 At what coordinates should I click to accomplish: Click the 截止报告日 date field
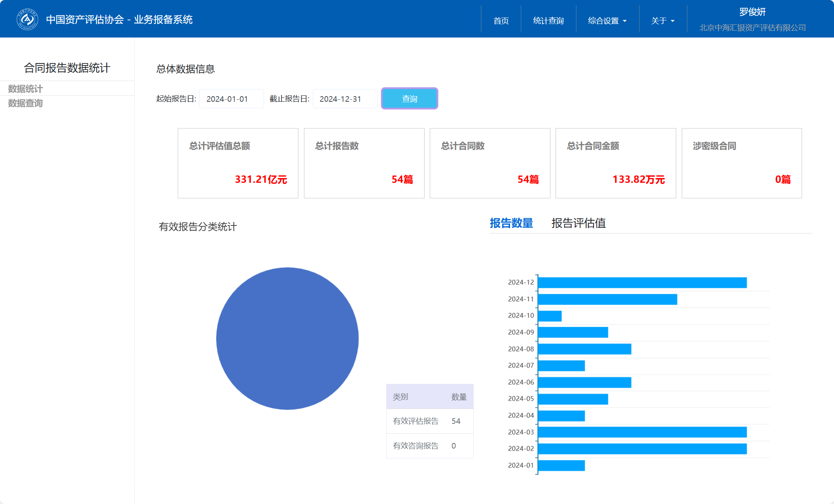pos(344,99)
